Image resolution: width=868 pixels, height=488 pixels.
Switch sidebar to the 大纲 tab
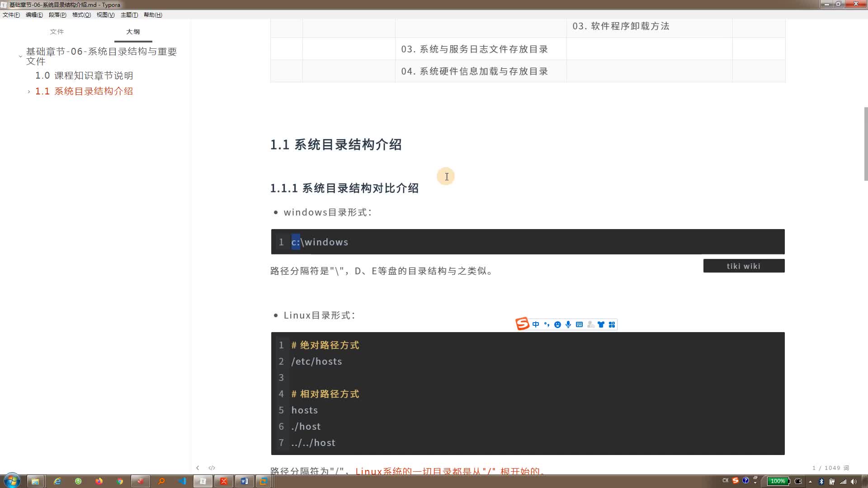click(133, 32)
